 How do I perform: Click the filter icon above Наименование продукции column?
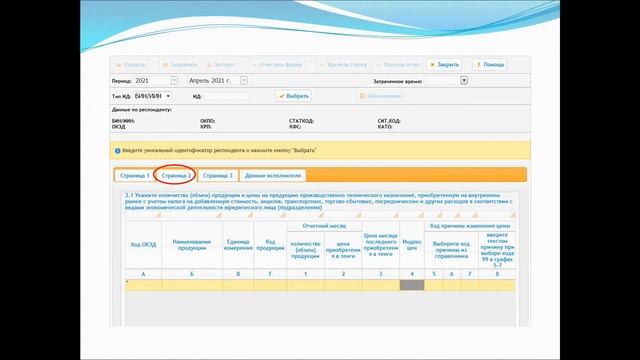pyautogui.click(x=219, y=215)
